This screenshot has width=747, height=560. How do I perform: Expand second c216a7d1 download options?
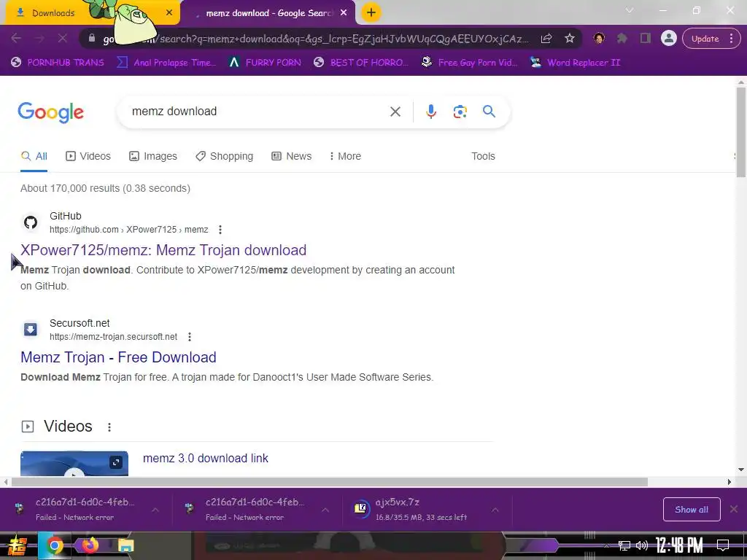(x=325, y=510)
